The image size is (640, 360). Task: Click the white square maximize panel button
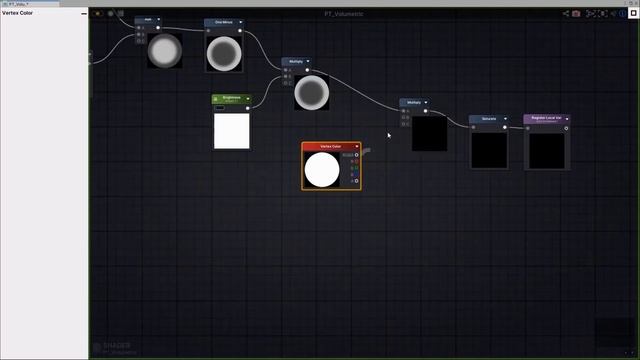(633, 13)
